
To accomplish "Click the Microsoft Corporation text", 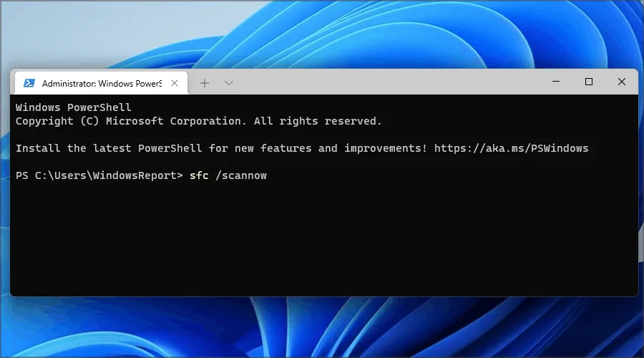I will [x=174, y=121].
